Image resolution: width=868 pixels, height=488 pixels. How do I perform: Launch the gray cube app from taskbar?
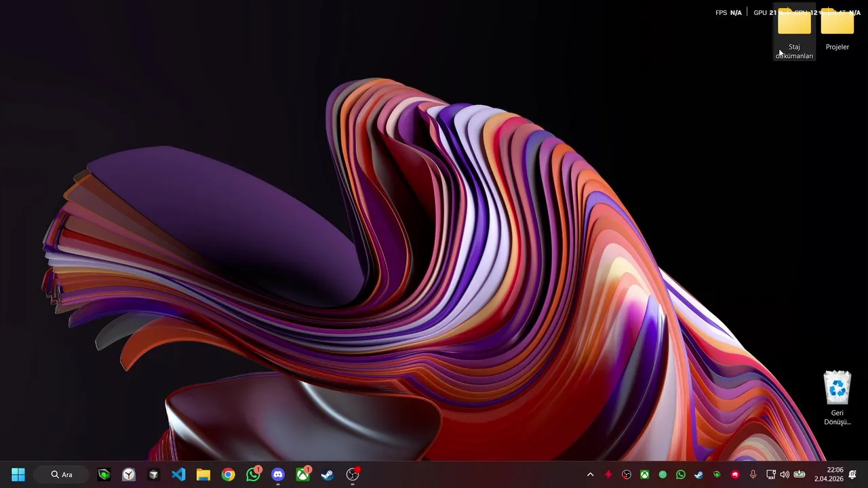click(153, 474)
